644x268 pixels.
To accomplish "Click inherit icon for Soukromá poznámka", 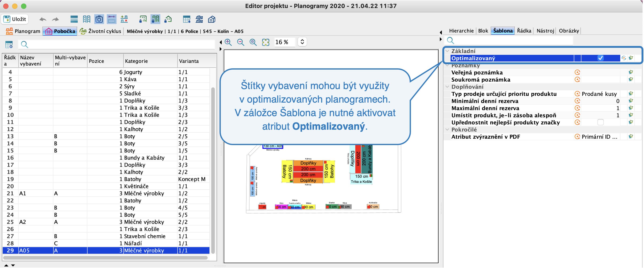I will tap(577, 80).
